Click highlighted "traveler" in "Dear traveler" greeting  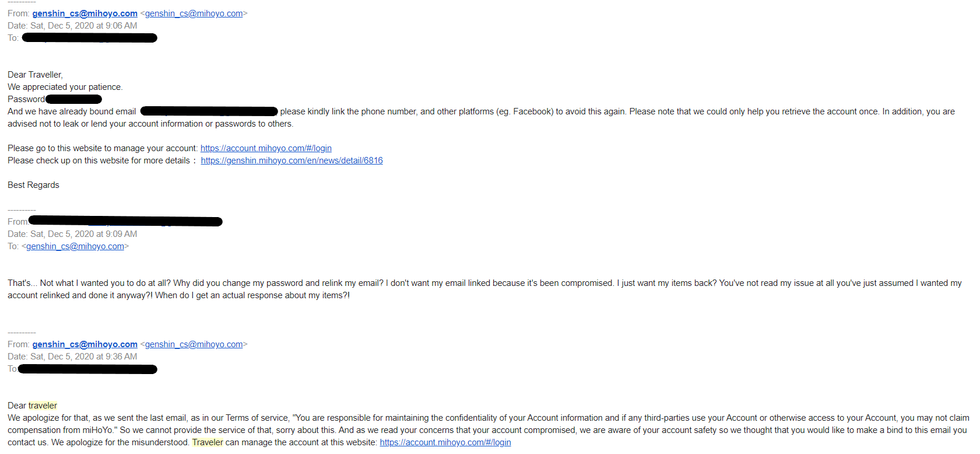(x=43, y=406)
